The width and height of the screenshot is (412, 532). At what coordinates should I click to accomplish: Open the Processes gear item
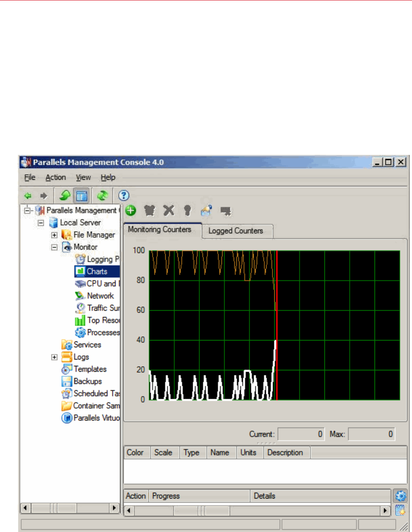(x=80, y=332)
